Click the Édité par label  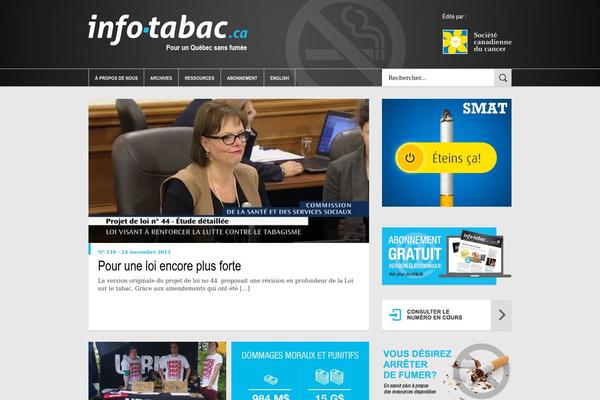453,16
